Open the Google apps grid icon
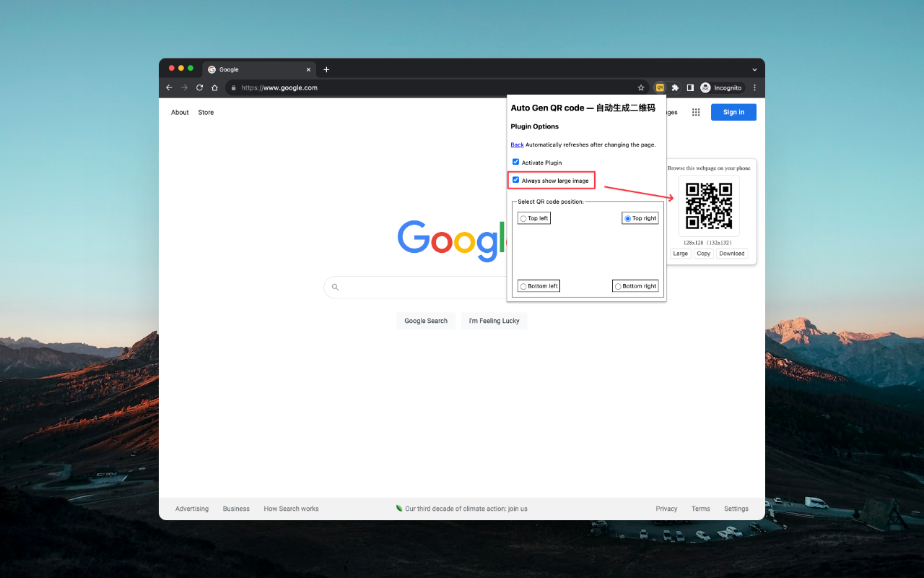 (696, 112)
